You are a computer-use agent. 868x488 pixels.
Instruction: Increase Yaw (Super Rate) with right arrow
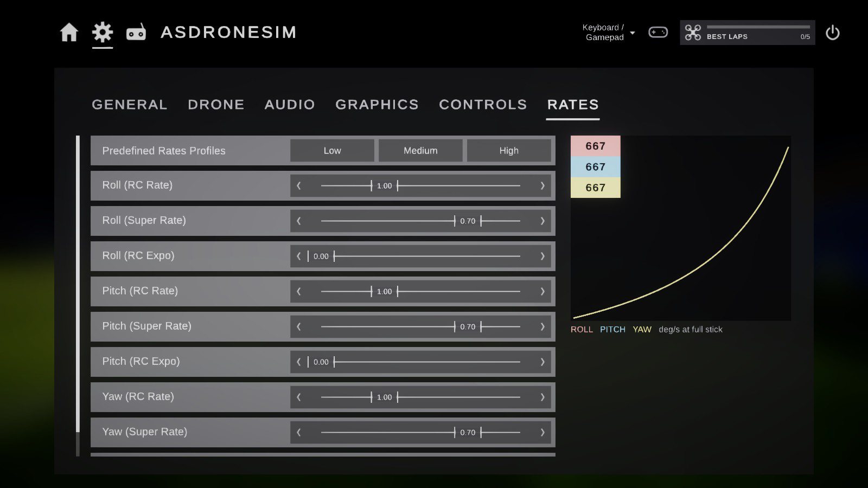[x=542, y=433]
